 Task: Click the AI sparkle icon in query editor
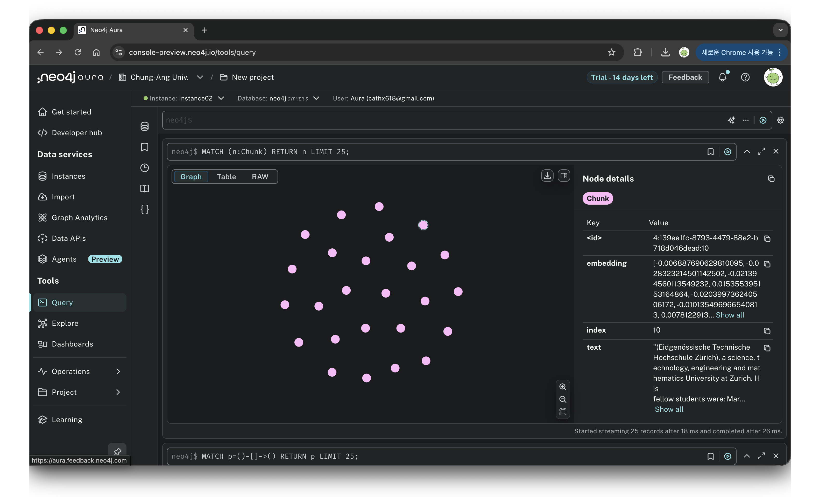[x=731, y=120]
